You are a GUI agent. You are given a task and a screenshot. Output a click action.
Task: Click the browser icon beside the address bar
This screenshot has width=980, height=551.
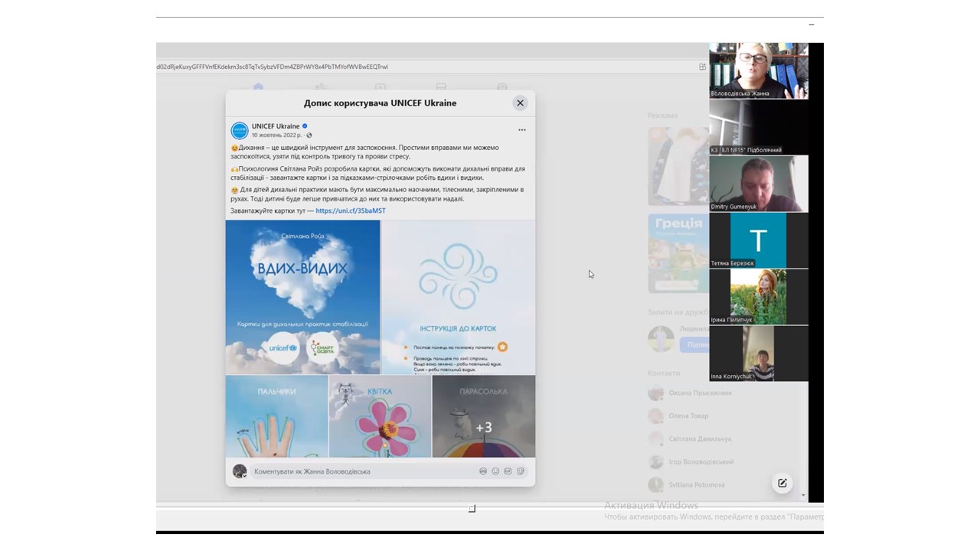[702, 67]
